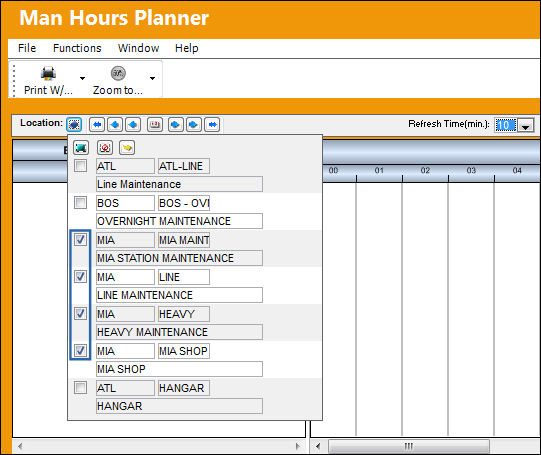Click the BOS - OVI site field
The image size is (541, 455).
point(184,203)
